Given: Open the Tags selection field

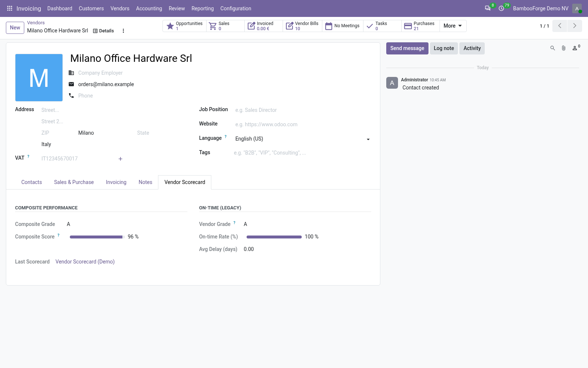Looking at the screenshot, I should pos(302,153).
